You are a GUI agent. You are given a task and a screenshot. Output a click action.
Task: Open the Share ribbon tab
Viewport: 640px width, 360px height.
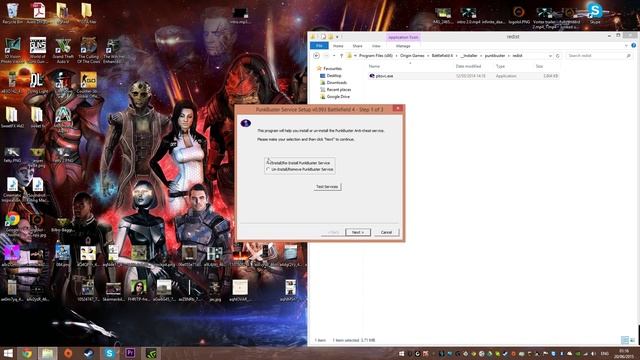(357, 46)
